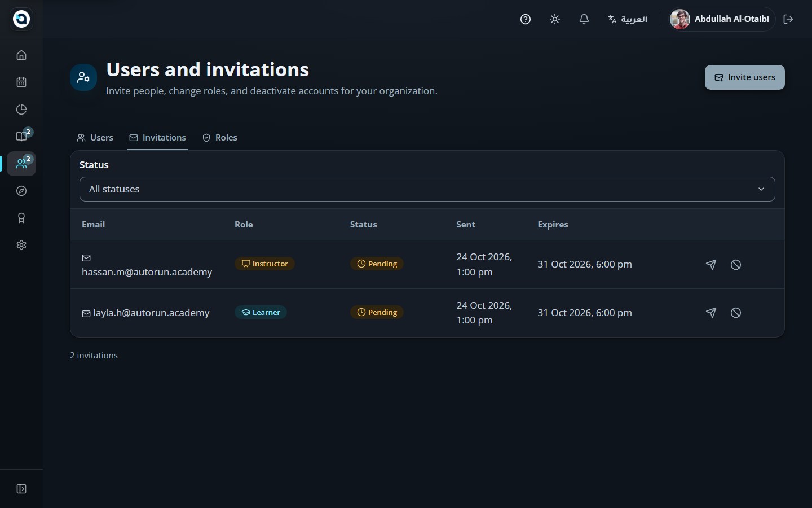Resend invitation to hassan.m@autorun.academy
The image size is (812, 508).
(x=711, y=264)
